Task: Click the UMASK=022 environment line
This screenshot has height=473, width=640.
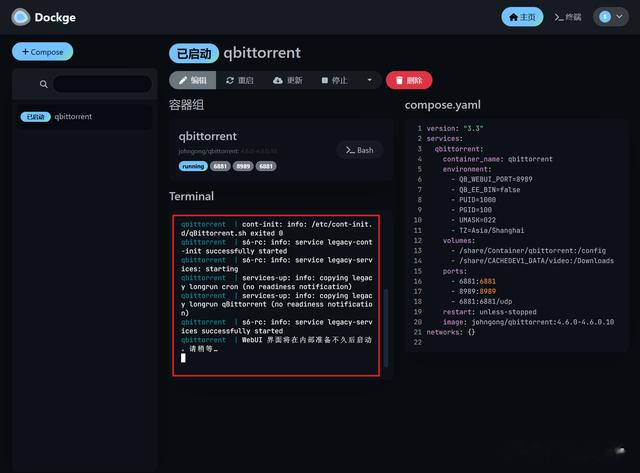Action: (x=473, y=220)
